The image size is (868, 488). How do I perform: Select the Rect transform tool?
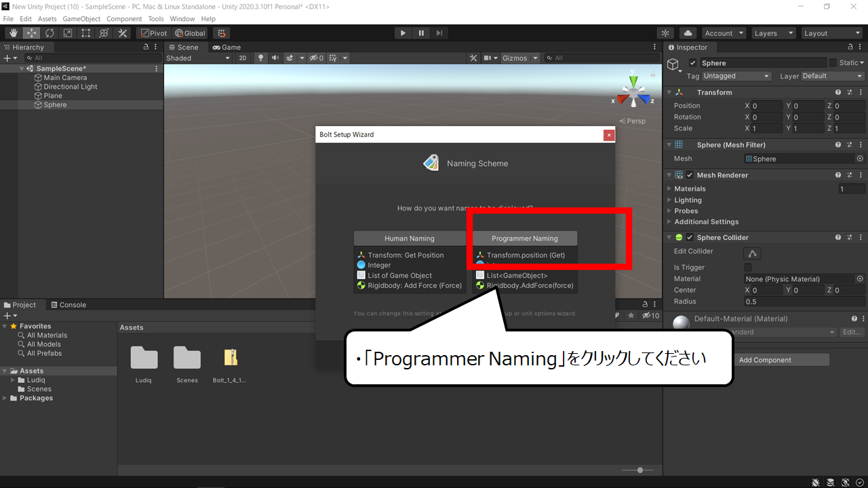[86, 33]
